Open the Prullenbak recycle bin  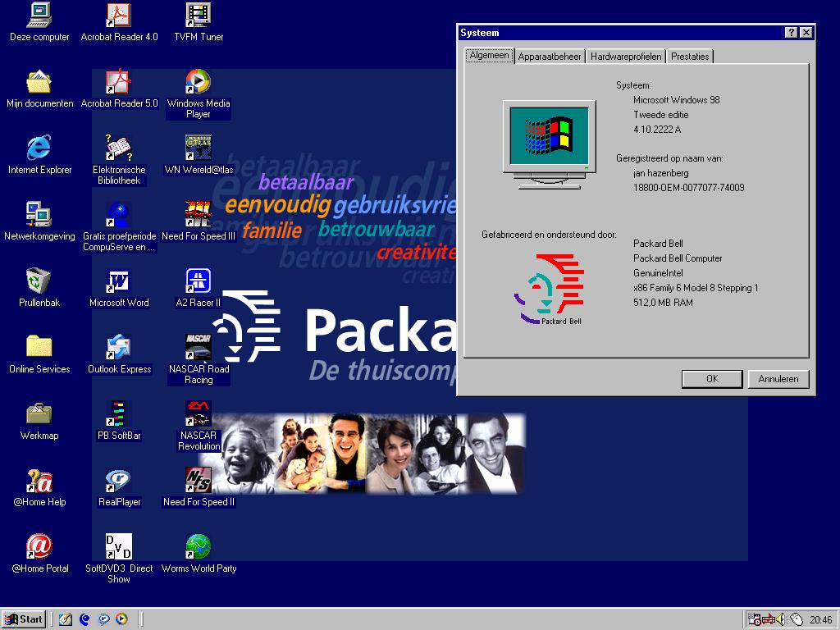39,281
